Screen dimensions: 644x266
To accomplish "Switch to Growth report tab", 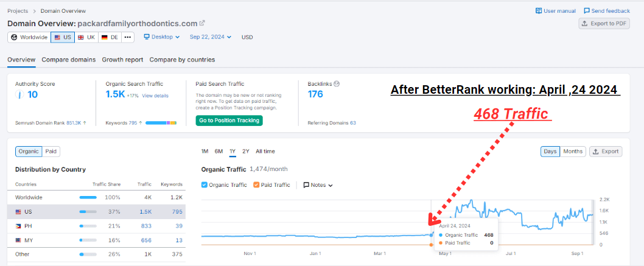I will (x=122, y=60).
